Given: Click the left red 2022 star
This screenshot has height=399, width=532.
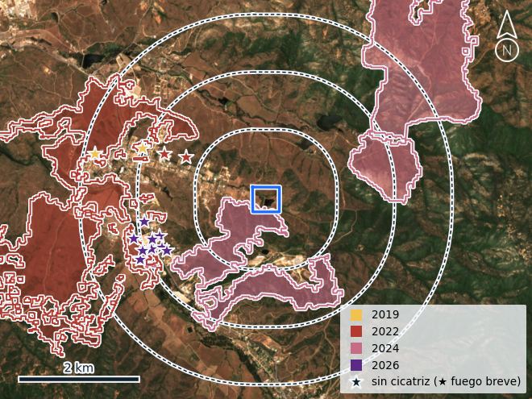Looking at the screenshot, I should pyautogui.click(x=164, y=154).
